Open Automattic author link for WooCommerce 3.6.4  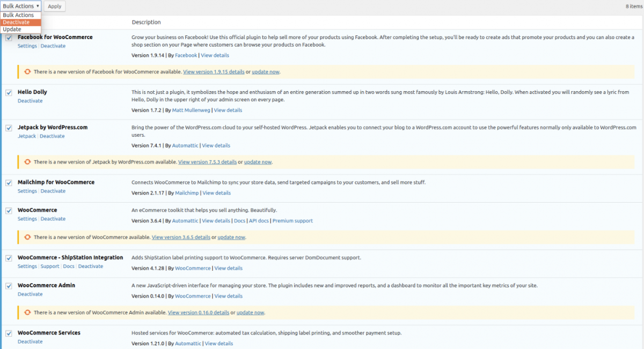tap(185, 221)
